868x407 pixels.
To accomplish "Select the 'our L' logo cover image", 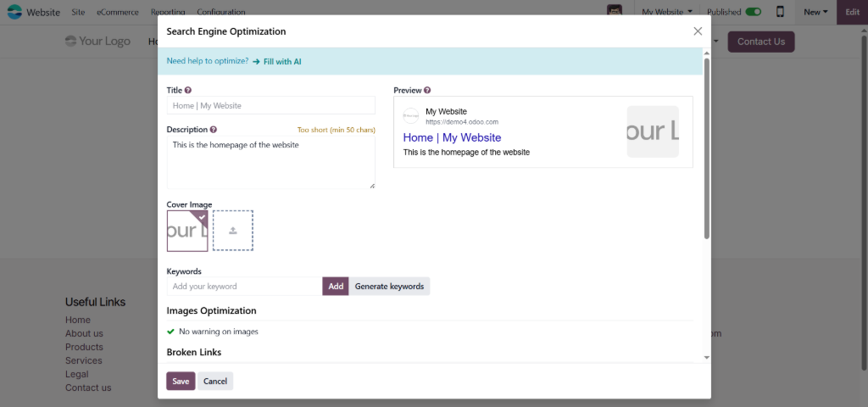I will pyautogui.click(x=187, y=231).
